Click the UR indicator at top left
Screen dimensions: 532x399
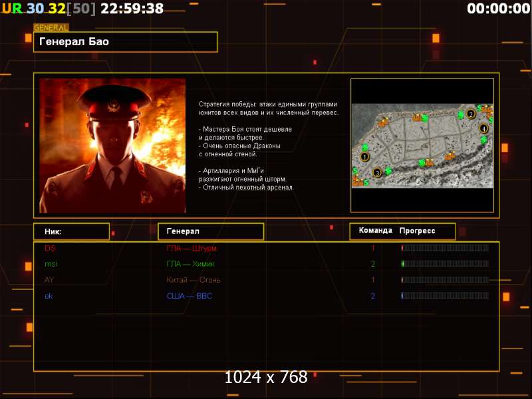click(12, 9)
